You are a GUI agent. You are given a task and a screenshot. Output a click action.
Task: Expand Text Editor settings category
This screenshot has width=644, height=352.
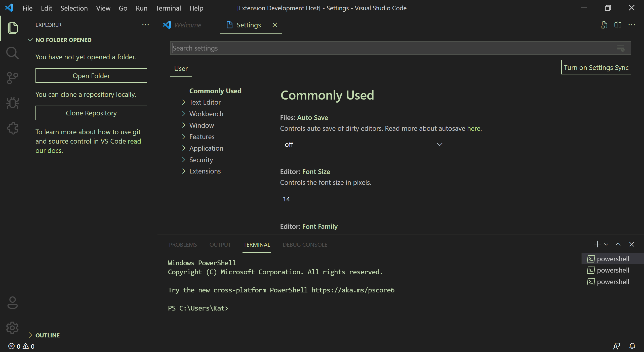184,102
